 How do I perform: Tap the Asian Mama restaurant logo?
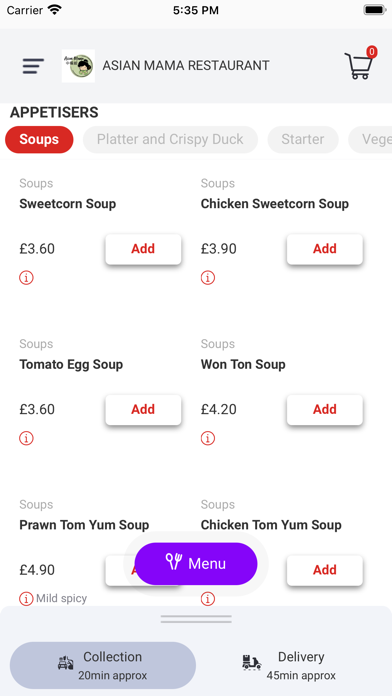(78, 66)
